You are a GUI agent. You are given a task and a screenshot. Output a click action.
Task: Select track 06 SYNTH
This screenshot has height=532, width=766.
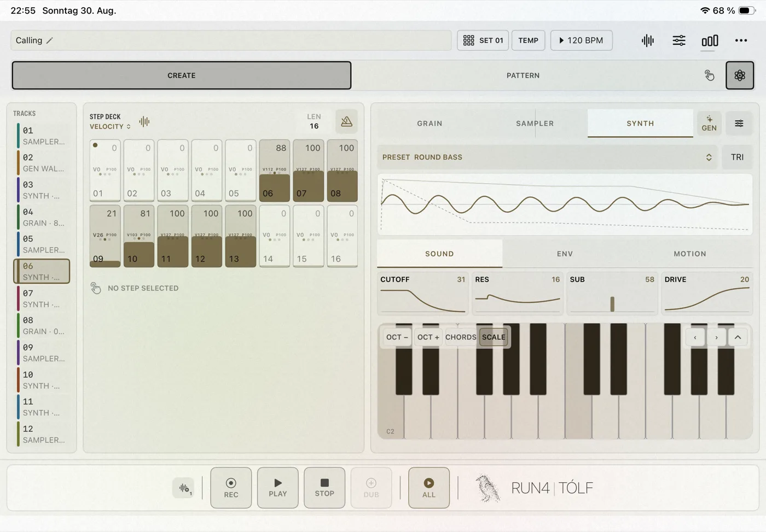point(42,271)
